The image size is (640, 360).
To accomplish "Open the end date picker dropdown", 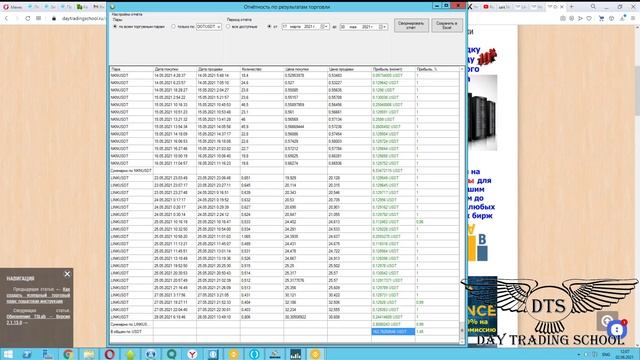I will click(x=384, y=27).
